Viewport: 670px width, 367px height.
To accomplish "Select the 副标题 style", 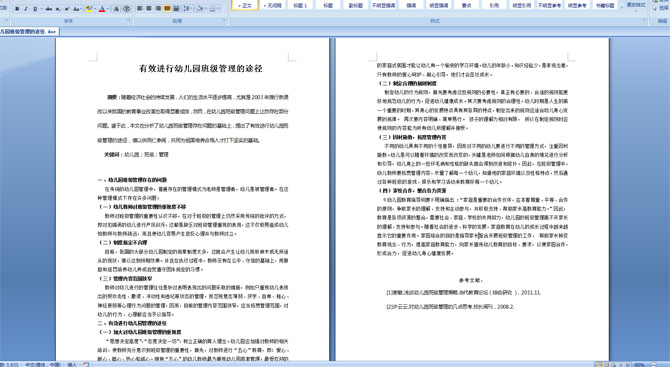I will point(356,5).
